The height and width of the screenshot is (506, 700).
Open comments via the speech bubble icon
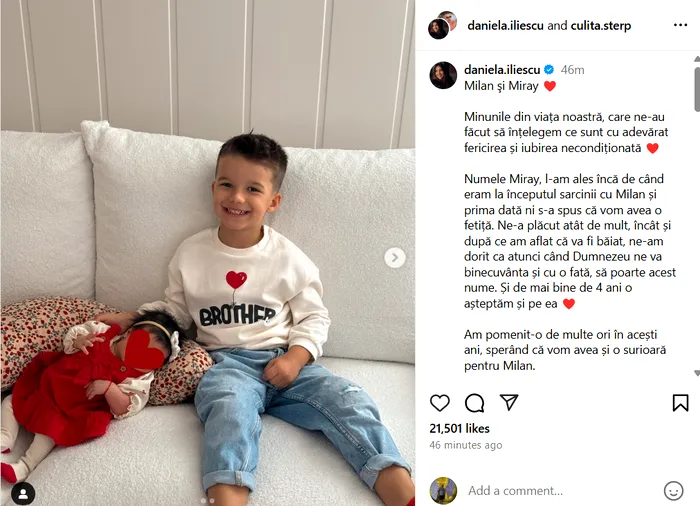point(474,403)
